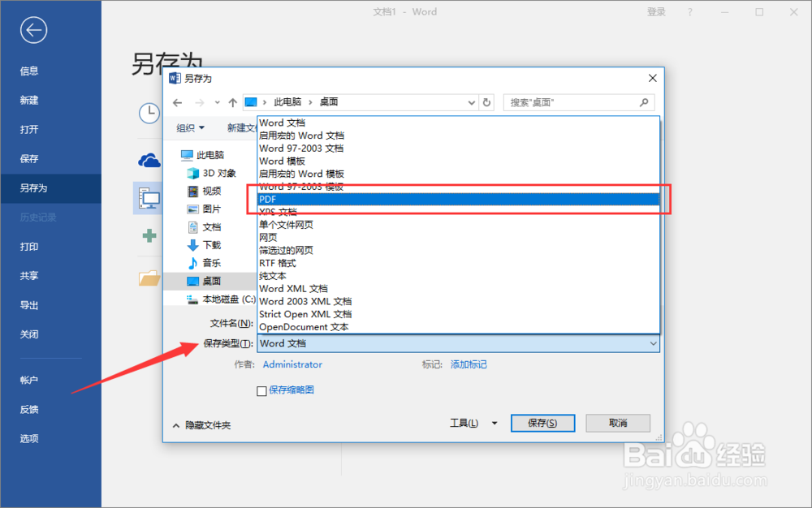Click the 取消 button
The image size is (812, 508).
tap(618, 423)
